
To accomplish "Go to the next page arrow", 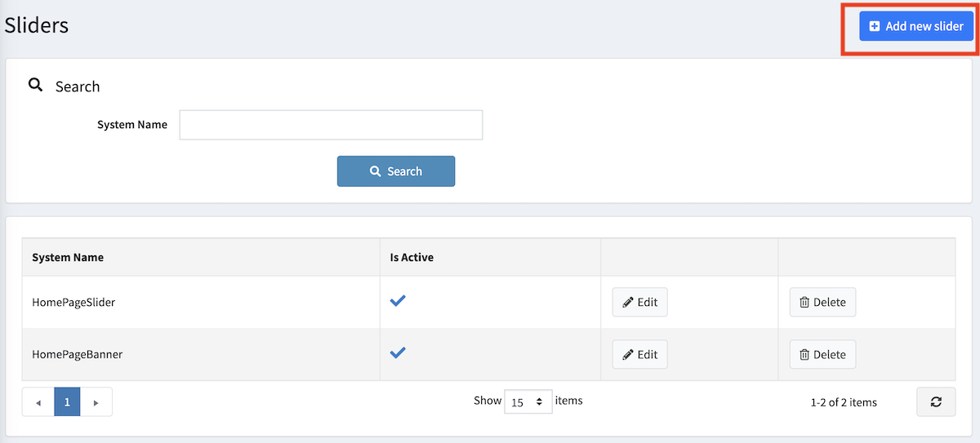I will [x=96, y=402].
